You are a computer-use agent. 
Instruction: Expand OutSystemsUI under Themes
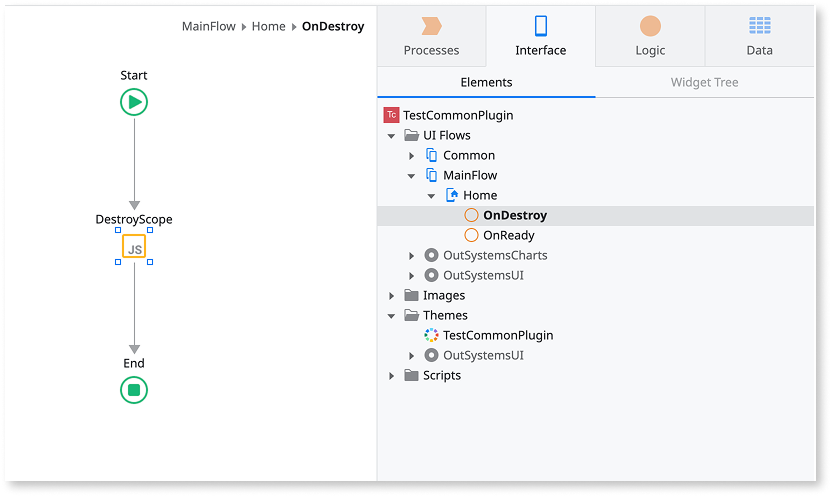coord(411,356)
